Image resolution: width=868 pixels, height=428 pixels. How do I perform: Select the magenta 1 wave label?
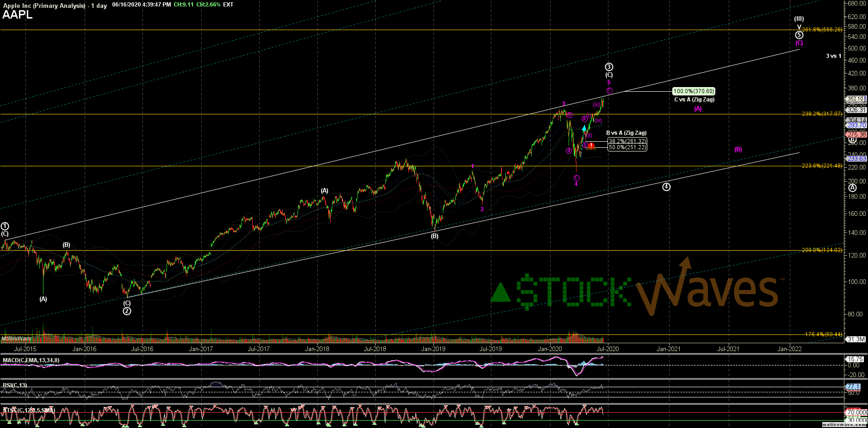click(472, 166)
